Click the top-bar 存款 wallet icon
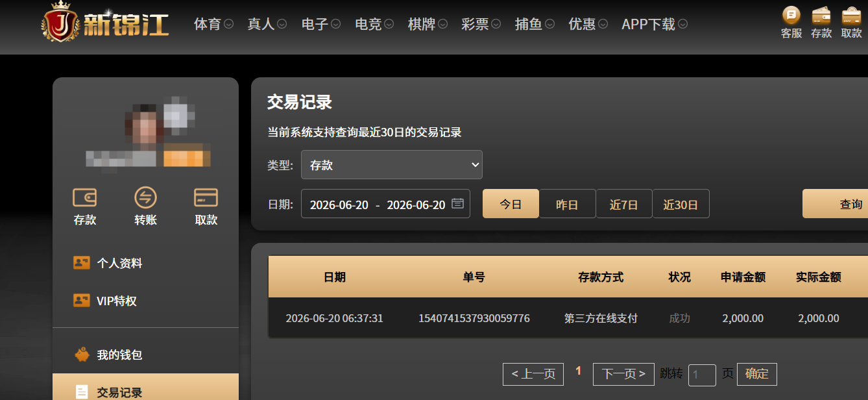The width and height of the screenshot is (868, 400). pos(821,15)
